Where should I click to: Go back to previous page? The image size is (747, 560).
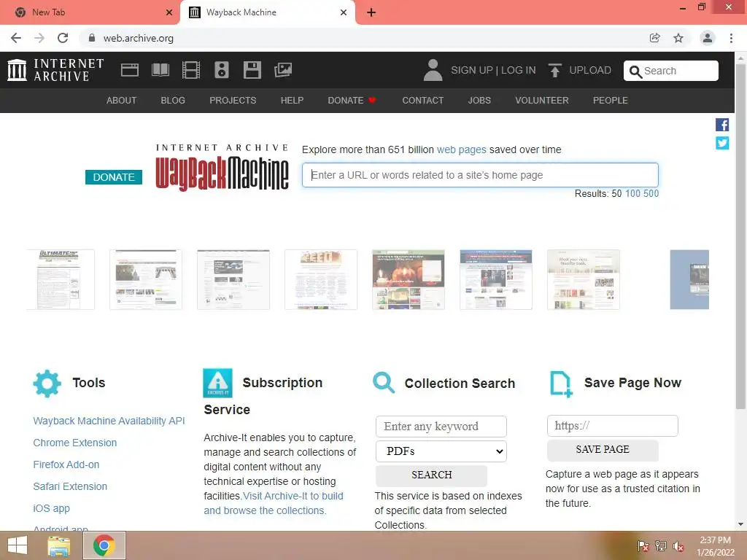pyautogui.click(x=16, y=38)
